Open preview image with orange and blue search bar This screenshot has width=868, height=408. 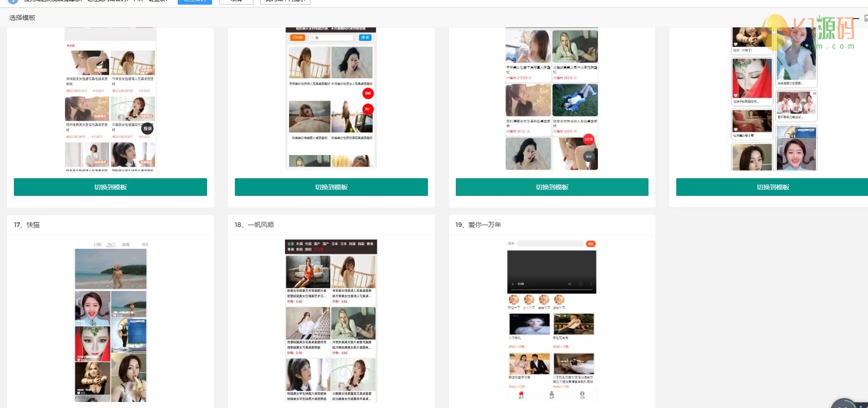click(331, 98)
